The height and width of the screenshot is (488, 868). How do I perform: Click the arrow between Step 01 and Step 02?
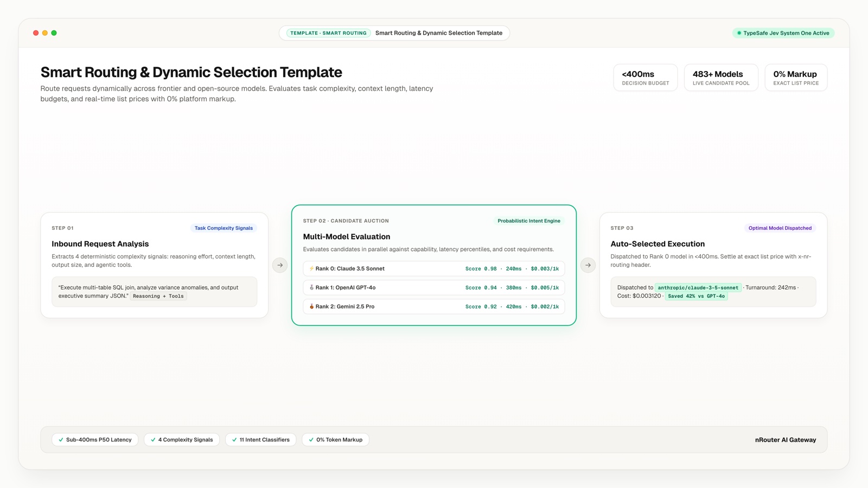tap(280, 265)
